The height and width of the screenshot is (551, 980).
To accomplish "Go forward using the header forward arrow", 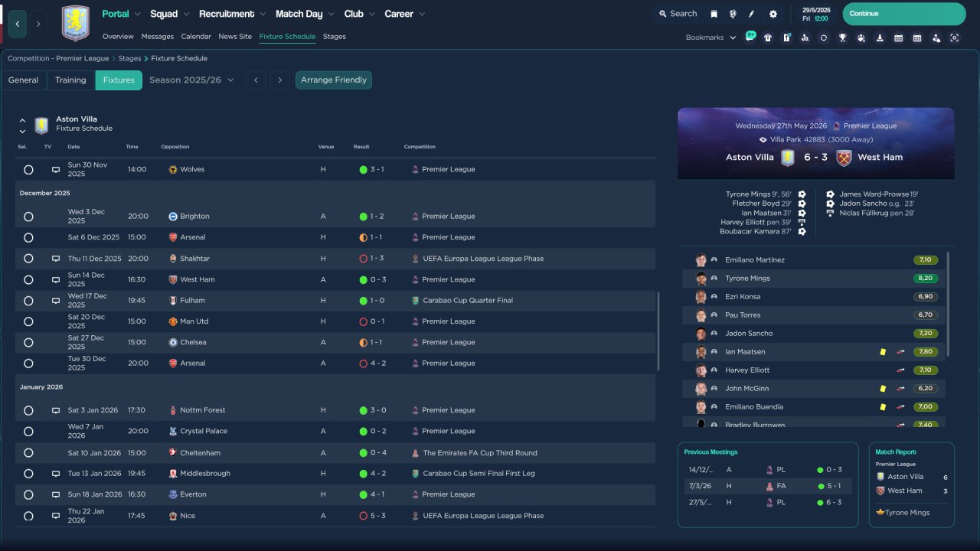I will tap(38, 24).
